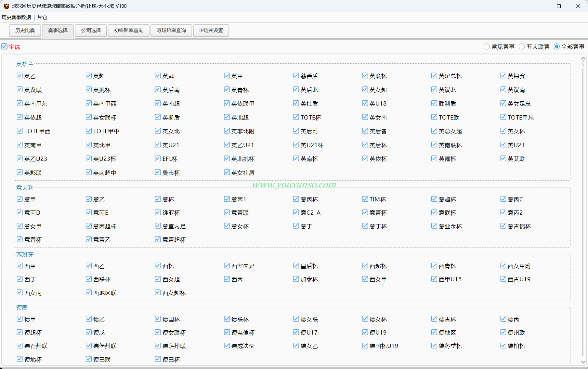588x369 pixels.
Task: Open the 历史赛事数据 menu
Action: tap(16, 18)
